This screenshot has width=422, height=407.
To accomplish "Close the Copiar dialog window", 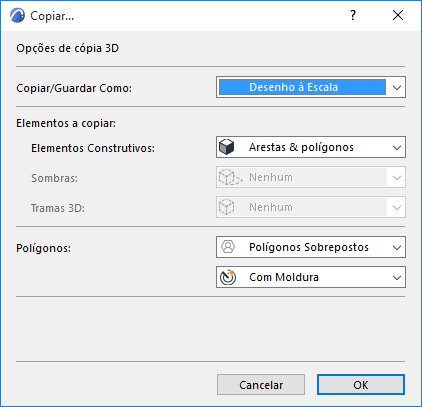I will 398,15.
